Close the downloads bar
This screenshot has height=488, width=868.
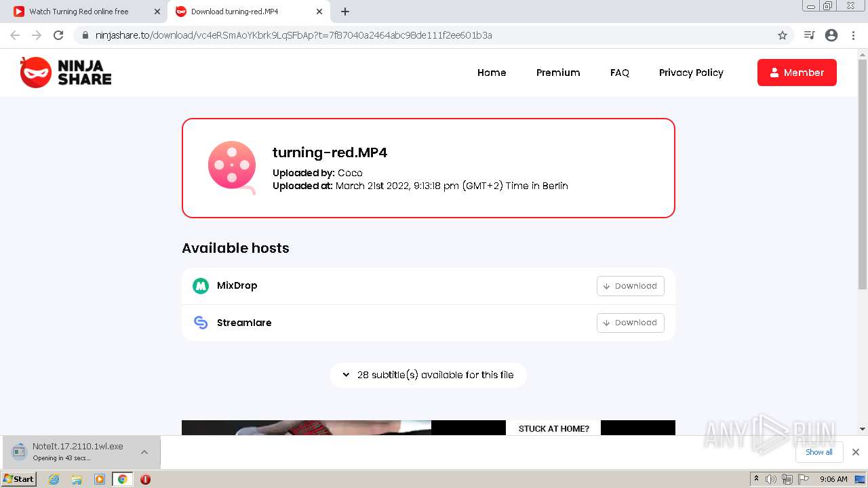pyautogui.click(x=856, y=452)
